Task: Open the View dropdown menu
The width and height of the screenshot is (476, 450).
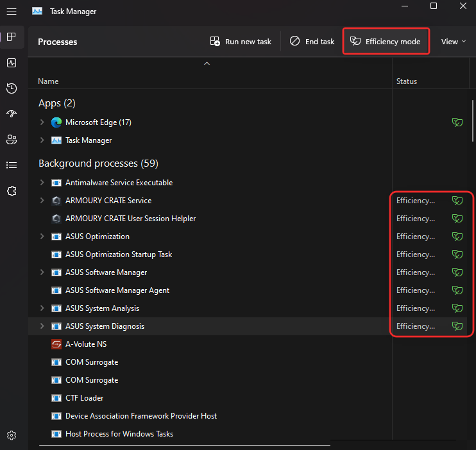Action: 453,42
